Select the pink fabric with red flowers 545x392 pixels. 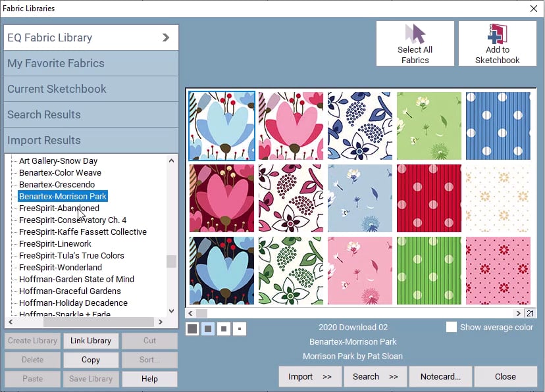click(498, 270)
